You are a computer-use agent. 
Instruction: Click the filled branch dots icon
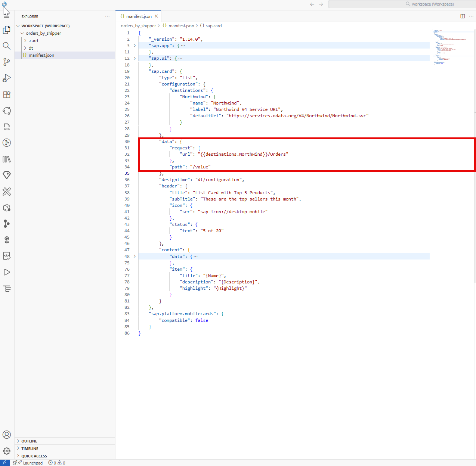7,224
